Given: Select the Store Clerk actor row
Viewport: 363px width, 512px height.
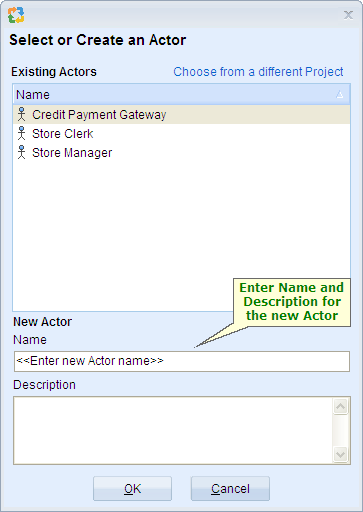Looking at the screenshot, I should (x=182, y=134).
